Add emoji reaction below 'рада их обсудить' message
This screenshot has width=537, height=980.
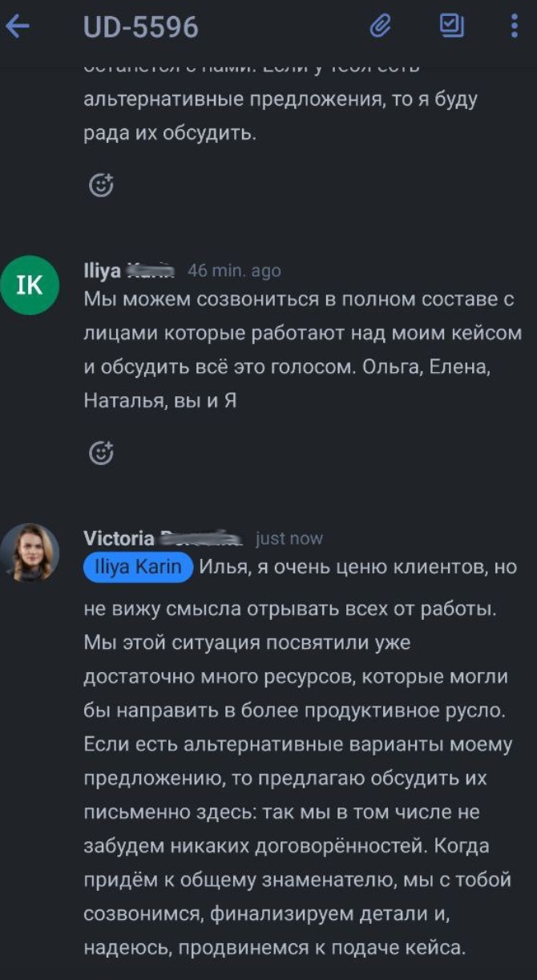click(x=101, y=185)
